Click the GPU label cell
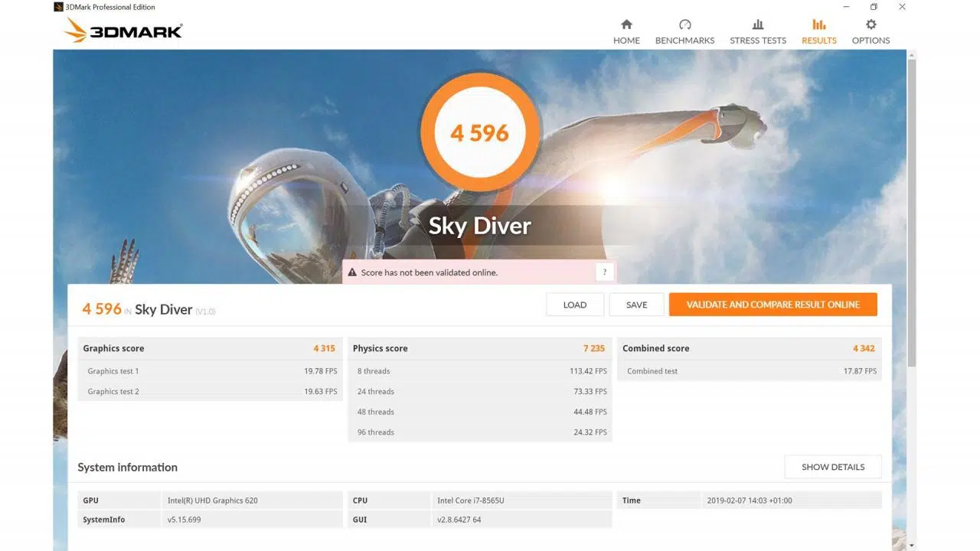Screen dimensions: 980x551 click(120, 500)
